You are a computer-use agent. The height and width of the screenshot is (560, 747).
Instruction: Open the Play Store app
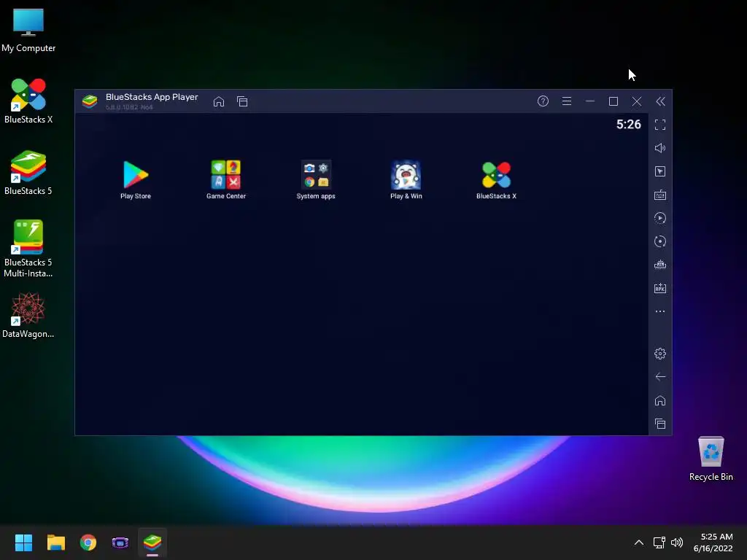click(x=136, y=179)
